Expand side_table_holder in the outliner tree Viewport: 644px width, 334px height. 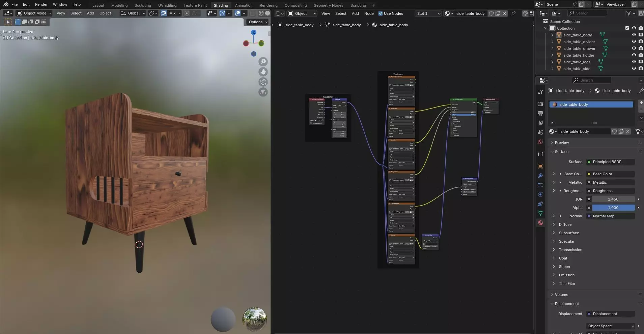coord(552,55)
